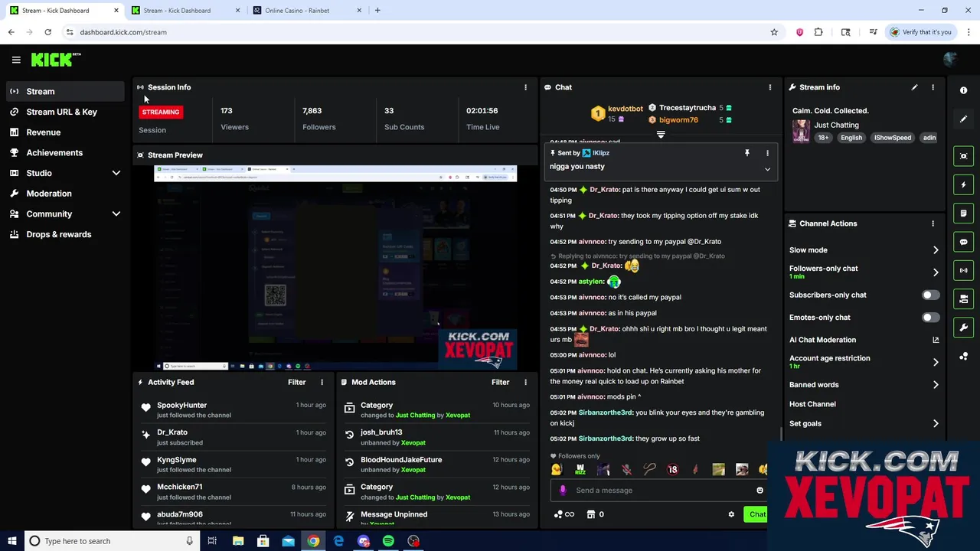Insert the W RIZZ emote
The height and width of the screenshot is (551, 980).
coord(580,469)
